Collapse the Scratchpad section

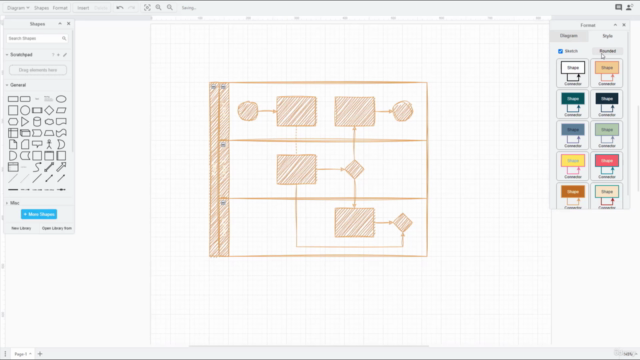click(x=7, y=55)
